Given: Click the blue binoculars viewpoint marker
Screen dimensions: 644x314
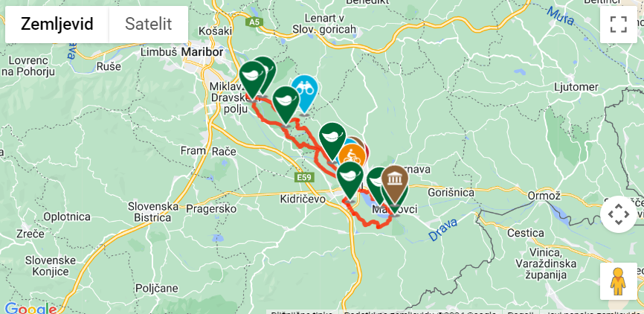Looking at the screenshot, I should 305,91.
